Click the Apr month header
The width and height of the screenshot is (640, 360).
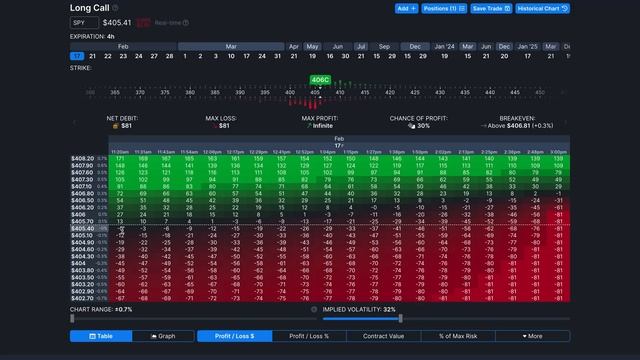[294, 47]
